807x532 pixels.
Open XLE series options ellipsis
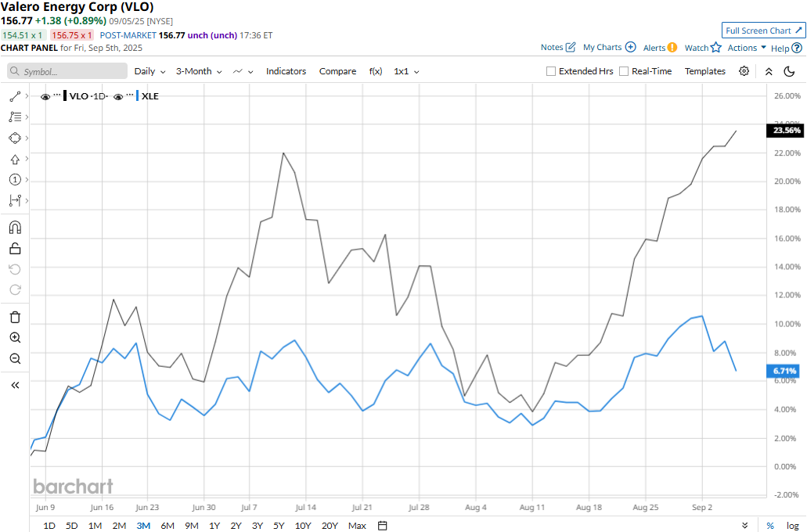click(x=130, y=95)
